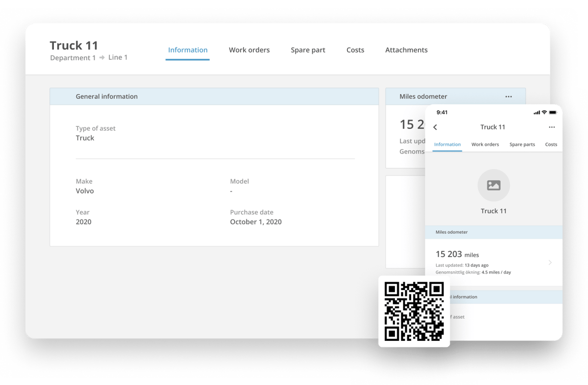Click the back arrow in mobile header
588x385 pixels.
coord(435,127)
